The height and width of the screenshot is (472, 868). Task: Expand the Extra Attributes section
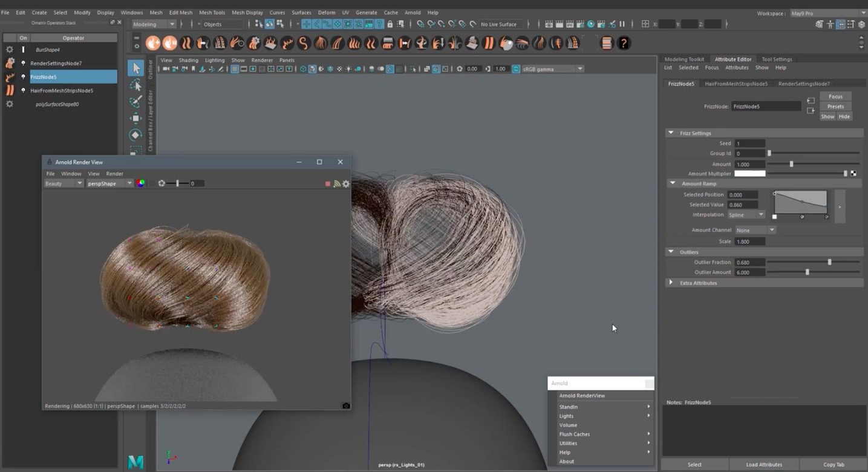coord(671,283)
